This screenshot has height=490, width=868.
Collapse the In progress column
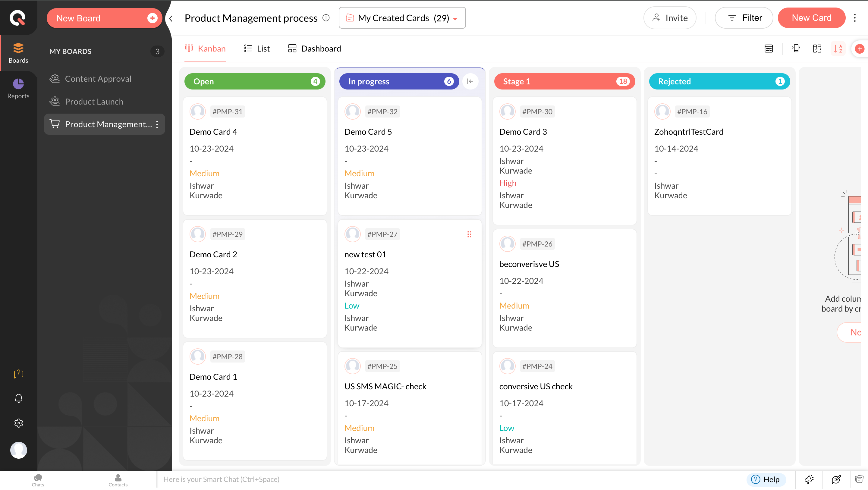pyautogui.click(x=470, y=81)
